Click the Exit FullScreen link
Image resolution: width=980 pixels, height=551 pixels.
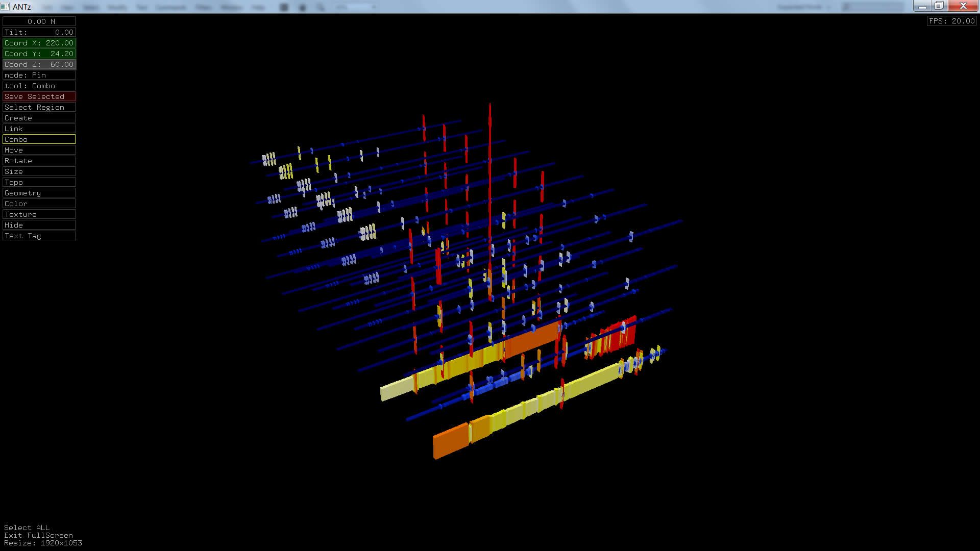[38, 535]
